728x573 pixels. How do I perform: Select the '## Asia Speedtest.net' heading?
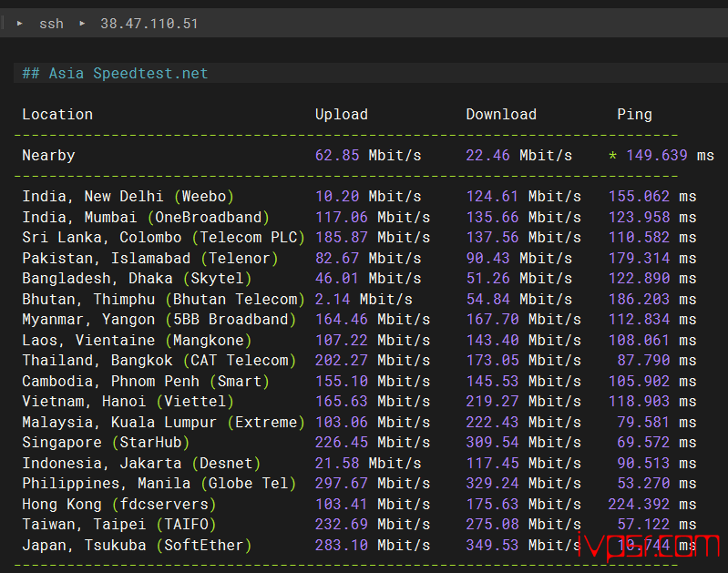click(115, 74)
